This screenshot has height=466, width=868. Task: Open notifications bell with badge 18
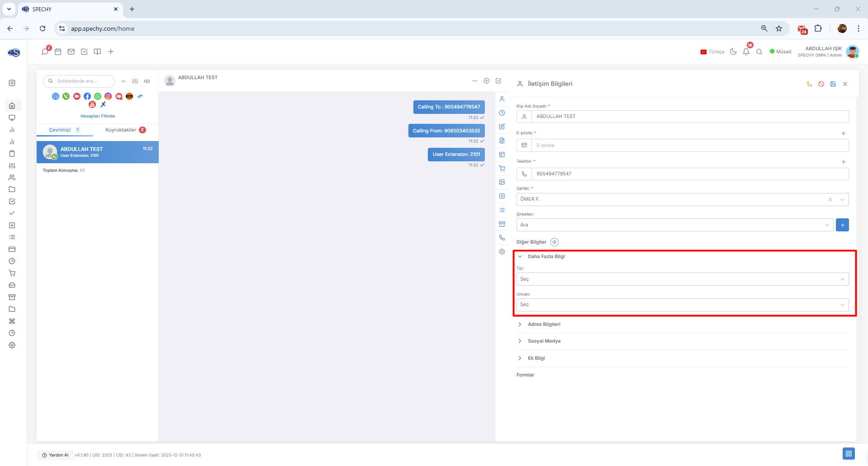pos(747,51)
